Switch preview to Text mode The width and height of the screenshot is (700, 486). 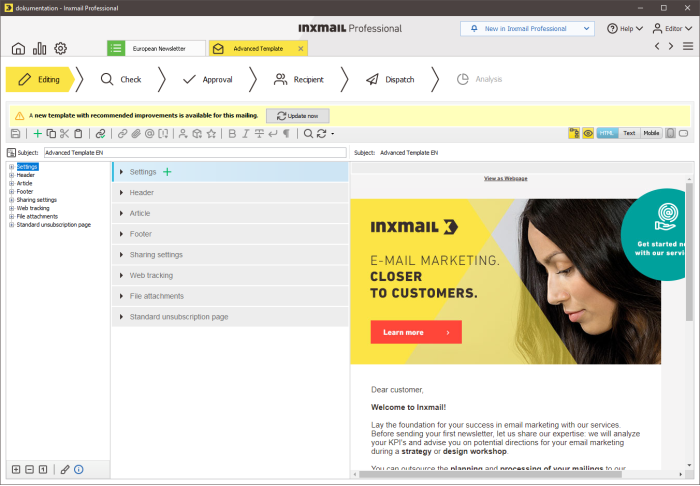tap(629, 133)
